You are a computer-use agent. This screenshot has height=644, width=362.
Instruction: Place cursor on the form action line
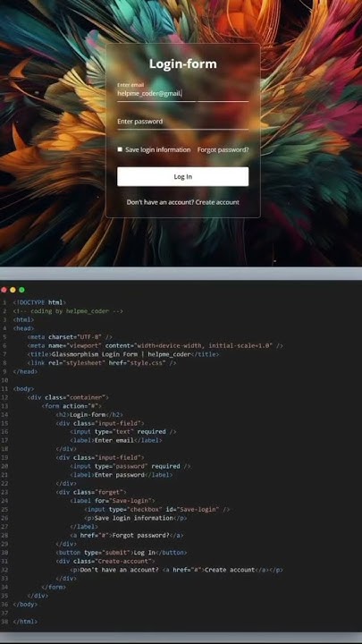(72, 406)
